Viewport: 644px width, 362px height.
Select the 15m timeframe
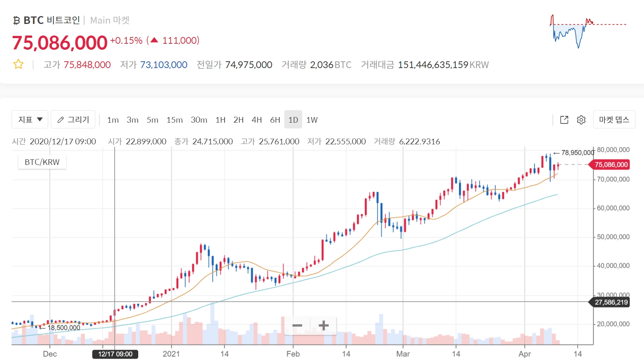(x=174, y=120)
